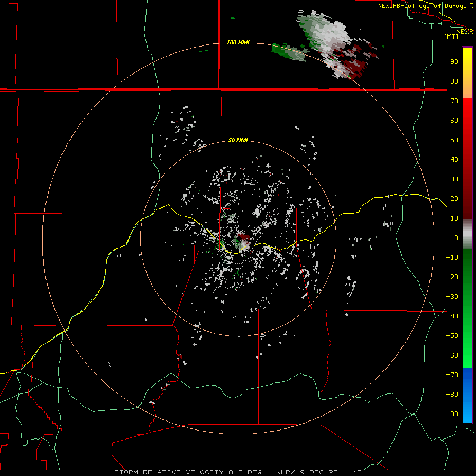476x476 pixels.
Task: Select the -80 value on velocity scale
Action: (452, 395)
